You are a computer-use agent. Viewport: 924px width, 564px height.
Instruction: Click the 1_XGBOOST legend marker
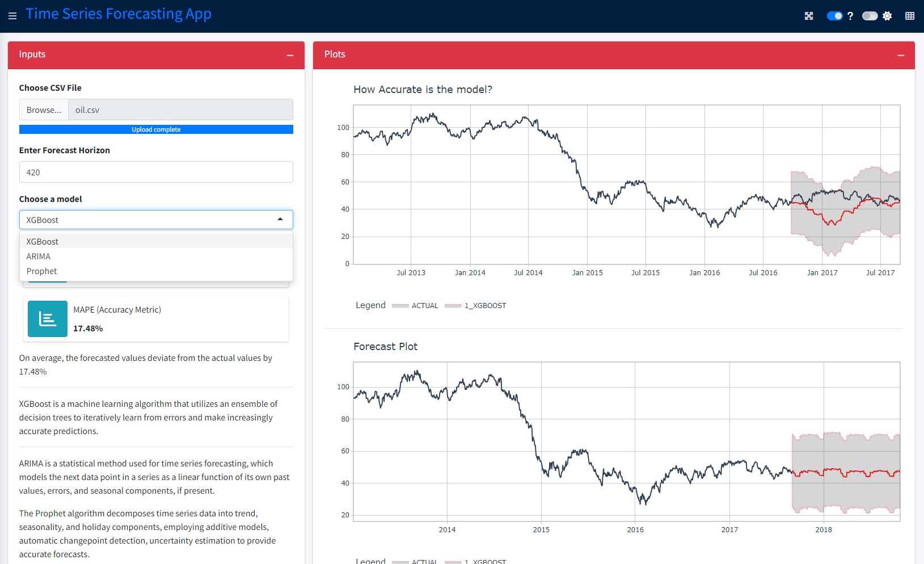click(x=452, y=305)
